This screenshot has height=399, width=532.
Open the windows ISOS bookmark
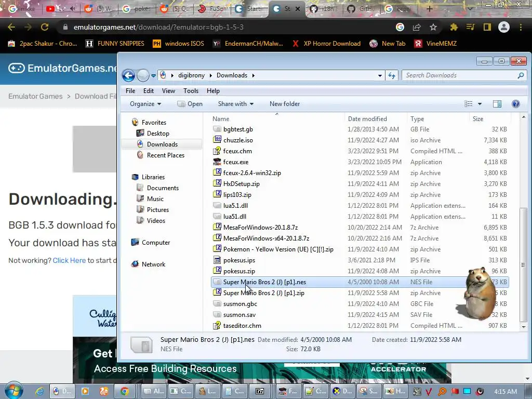[179, 44]
